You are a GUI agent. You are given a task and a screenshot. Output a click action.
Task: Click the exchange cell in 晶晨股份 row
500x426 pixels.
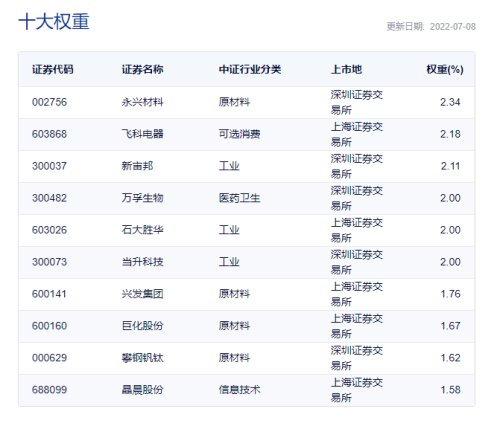click(x=357, y=390)
